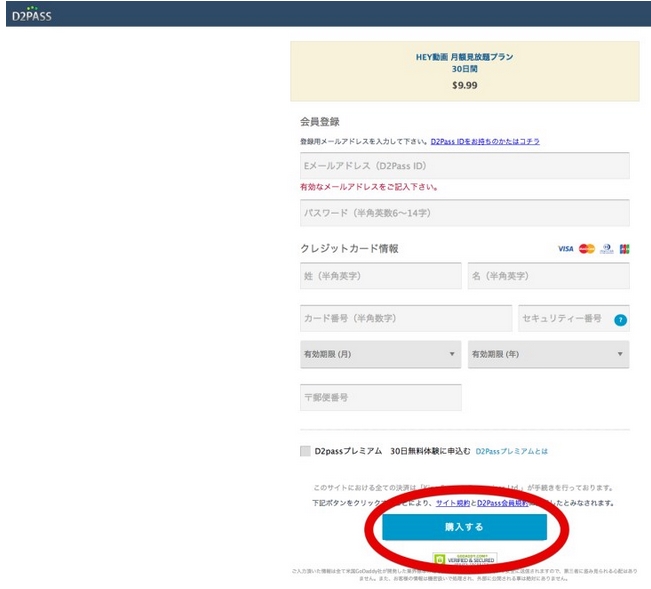
Task: Select the カード番号 input field
Action: [405, 318]
